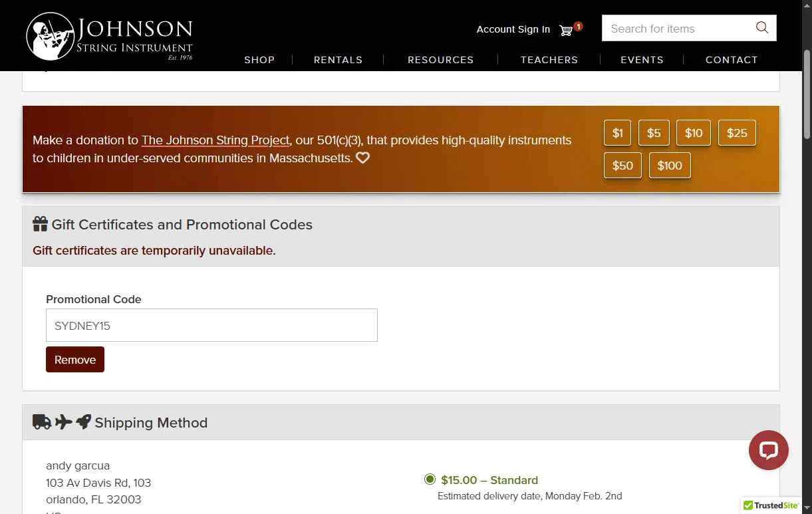This screenshot has width=812, height=514.
Task: Click the gift certificates temporarily unavailable notice
Action: (x=154, y=251)
